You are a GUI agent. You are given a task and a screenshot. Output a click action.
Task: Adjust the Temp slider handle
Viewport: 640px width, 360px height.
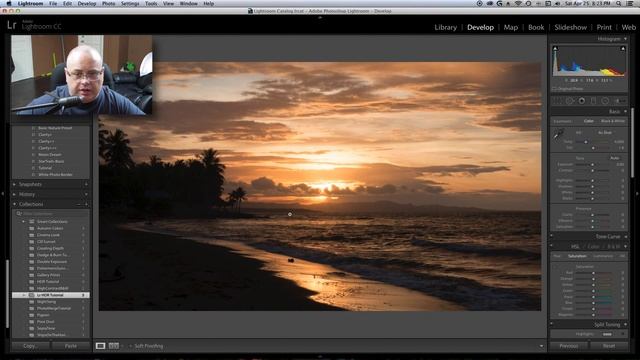pyautogui.click(x=586, y=142)
